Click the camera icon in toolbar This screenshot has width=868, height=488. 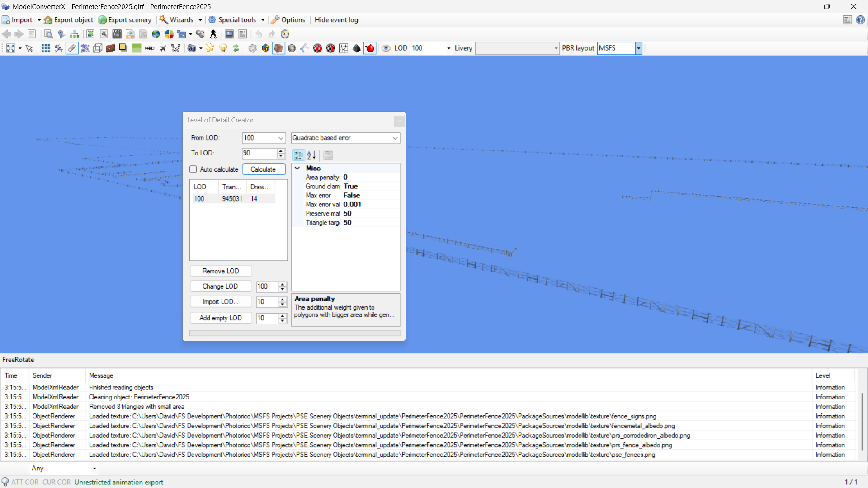point(192,48)
